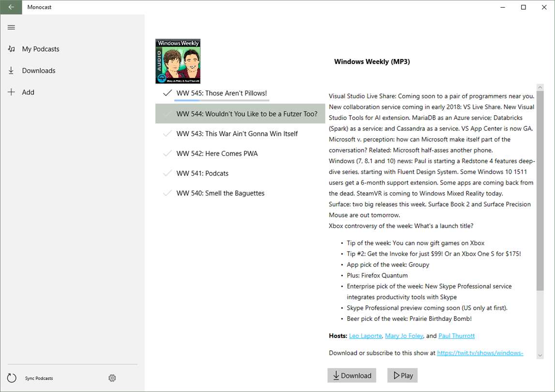
Task: Click the plus icon next to Add
Action: (11, 92)
